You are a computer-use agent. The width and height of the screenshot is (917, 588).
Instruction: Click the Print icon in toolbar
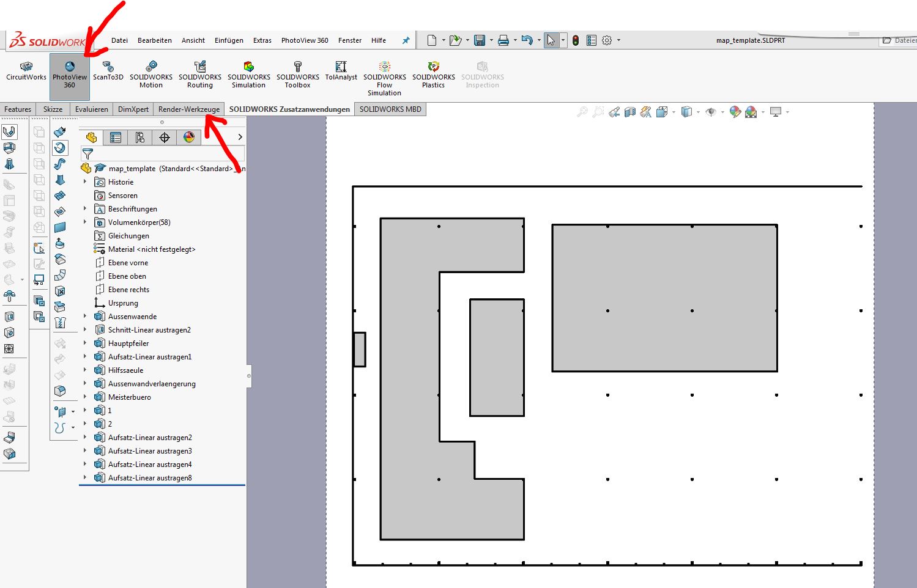[x=503, y=40]
